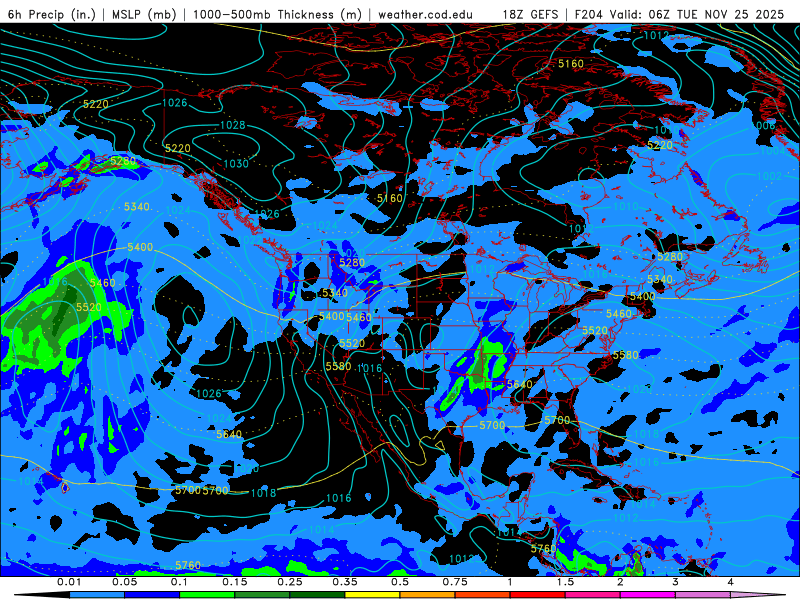The width and height of the screenshot is (800, 600).
Task: Click the medium green 0.15 legend swatch
Action: [x=262, y=595]
